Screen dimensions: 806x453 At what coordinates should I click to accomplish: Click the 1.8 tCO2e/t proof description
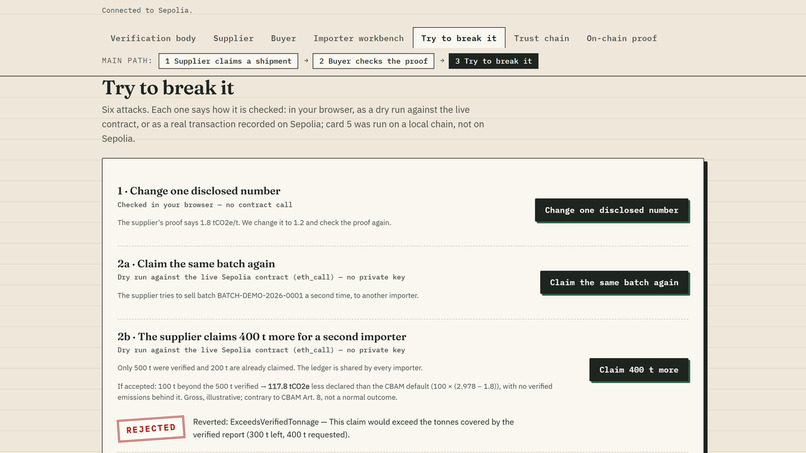click(254, 223)
